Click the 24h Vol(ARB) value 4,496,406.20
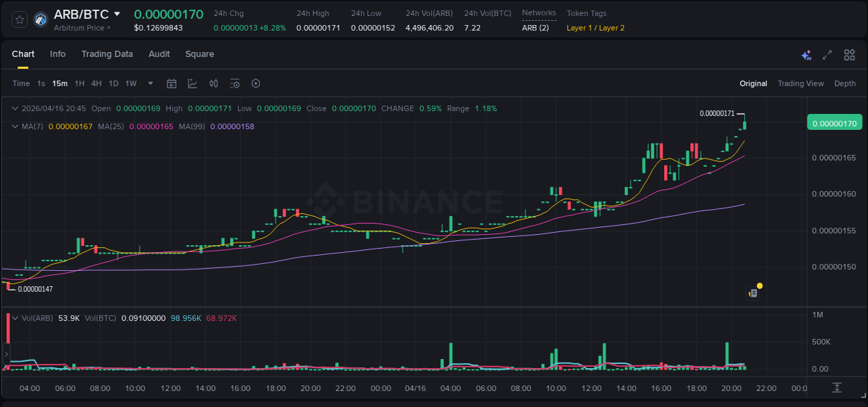The height and width of the screenshot is (407, 868). coord(430,28)
